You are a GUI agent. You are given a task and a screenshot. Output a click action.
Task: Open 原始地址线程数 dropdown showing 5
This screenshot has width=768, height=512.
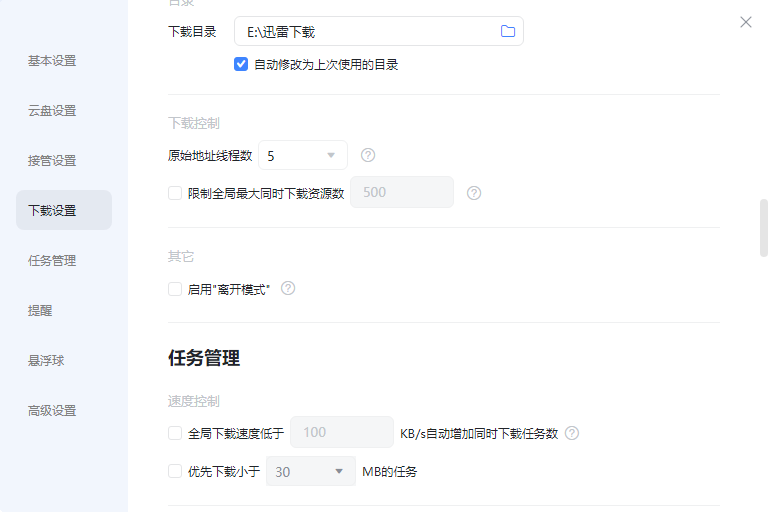pos(303,155)
